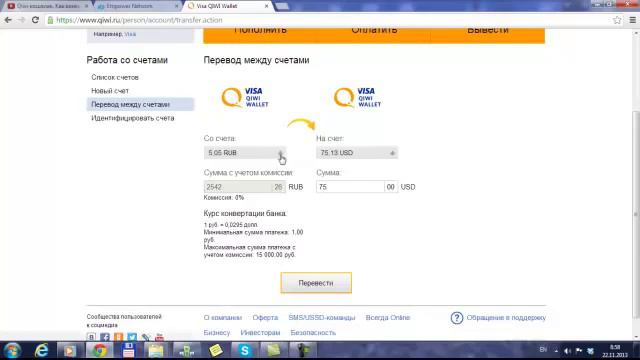Click destination Visa QIWI Wallet logo

(357, 98)
